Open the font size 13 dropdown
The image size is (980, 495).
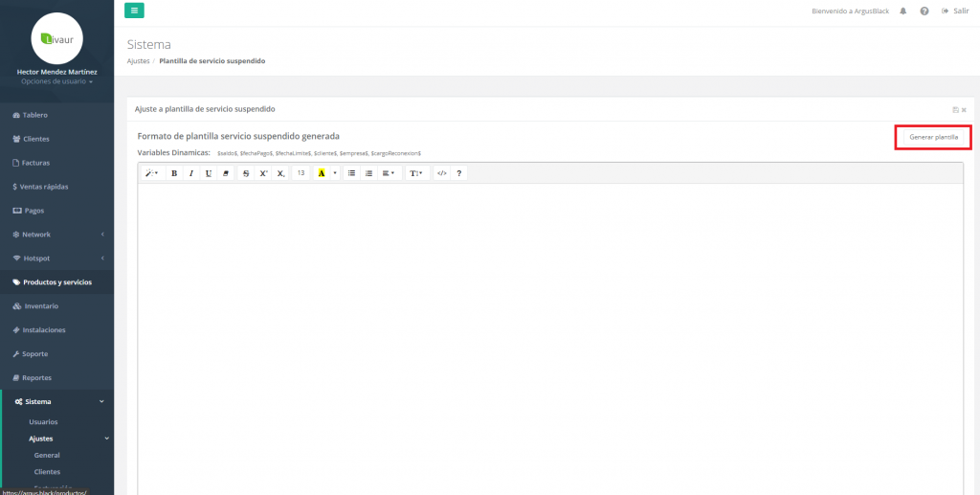click(301, 173)
